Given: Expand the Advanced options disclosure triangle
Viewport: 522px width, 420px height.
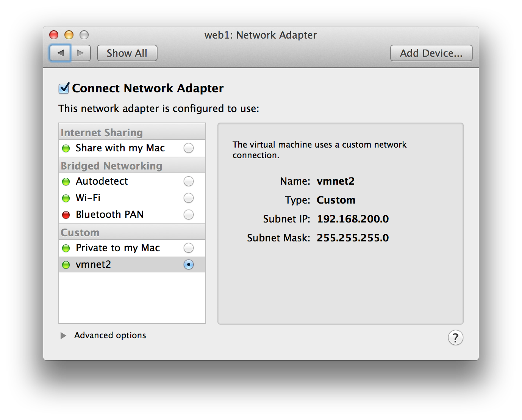Looking at the screenshot, I should 63,336.
